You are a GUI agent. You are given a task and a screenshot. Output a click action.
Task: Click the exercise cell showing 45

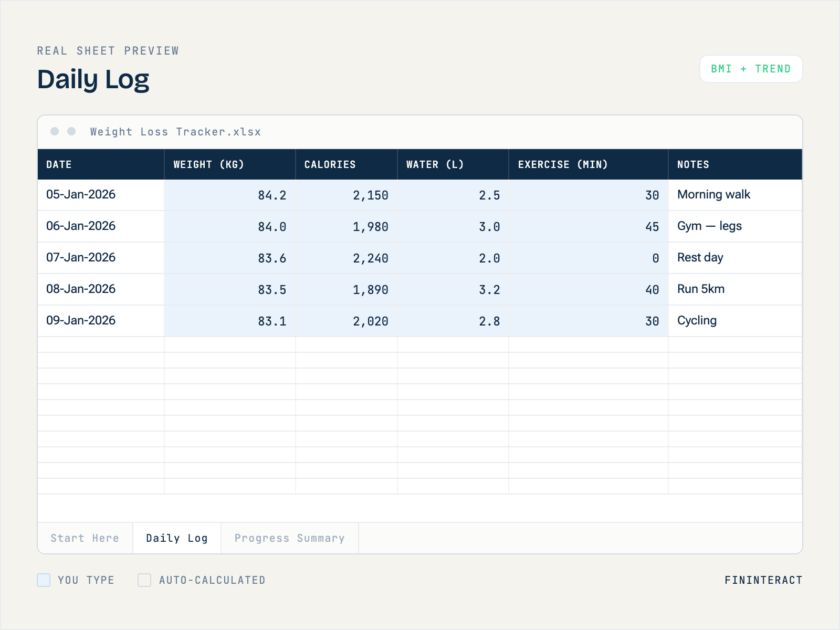(x=589, y=226)
